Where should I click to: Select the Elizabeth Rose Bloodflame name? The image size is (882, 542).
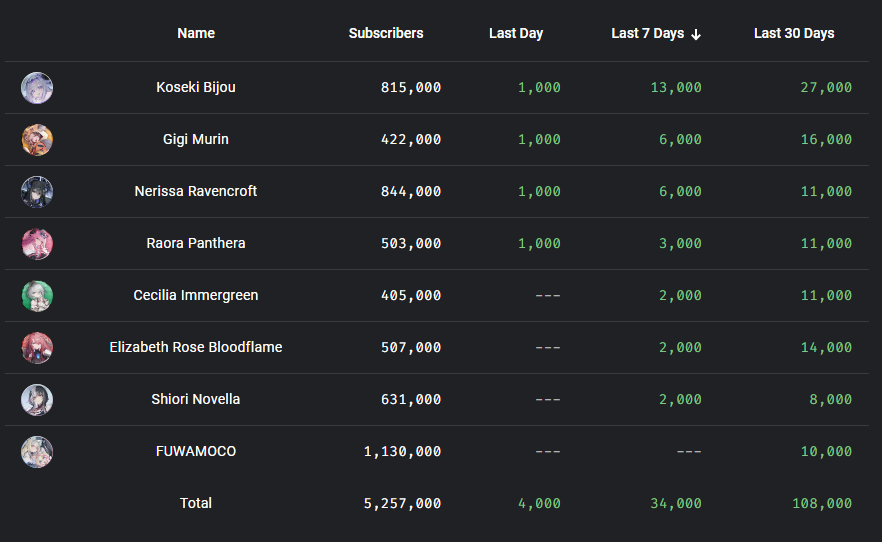(x=196, y=347)
